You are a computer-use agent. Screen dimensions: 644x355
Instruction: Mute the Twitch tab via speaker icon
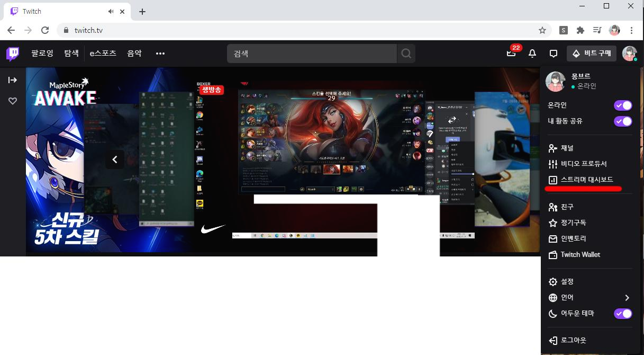pos(111,12)
